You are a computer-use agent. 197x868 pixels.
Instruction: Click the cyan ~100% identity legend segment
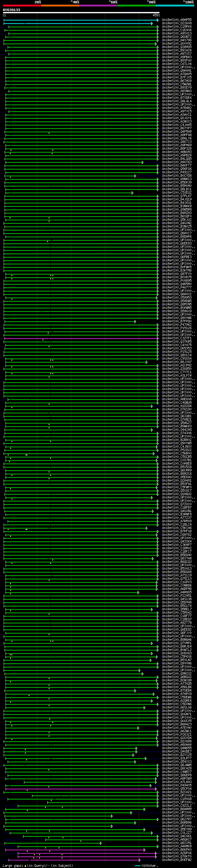pos(175,6)
